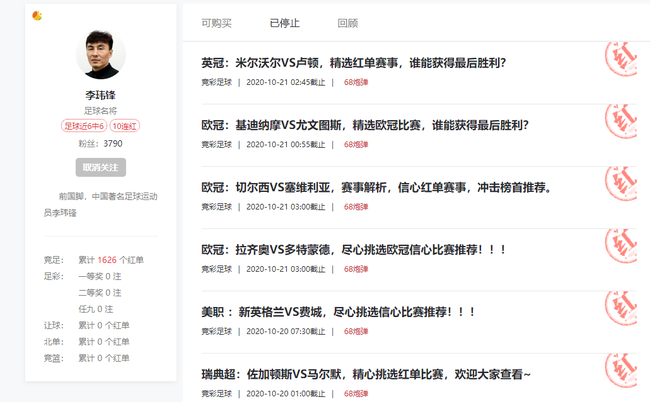Click the 粉丝: 3790 follower count
650x402 pixels.
[x=101, y=144]
